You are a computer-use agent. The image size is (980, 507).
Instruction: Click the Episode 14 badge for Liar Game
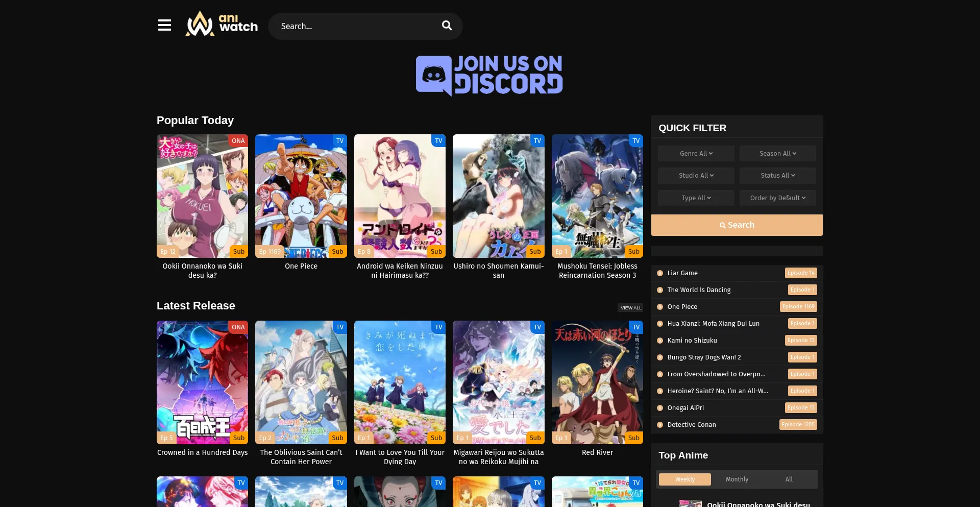coord(801,273)
